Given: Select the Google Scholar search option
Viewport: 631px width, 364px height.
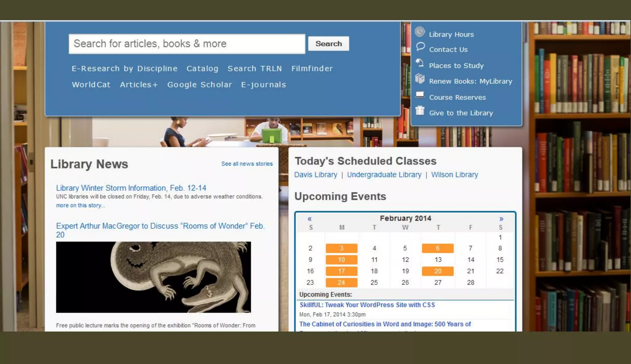Looking at the screenshot, I should [x=199, y=85].
